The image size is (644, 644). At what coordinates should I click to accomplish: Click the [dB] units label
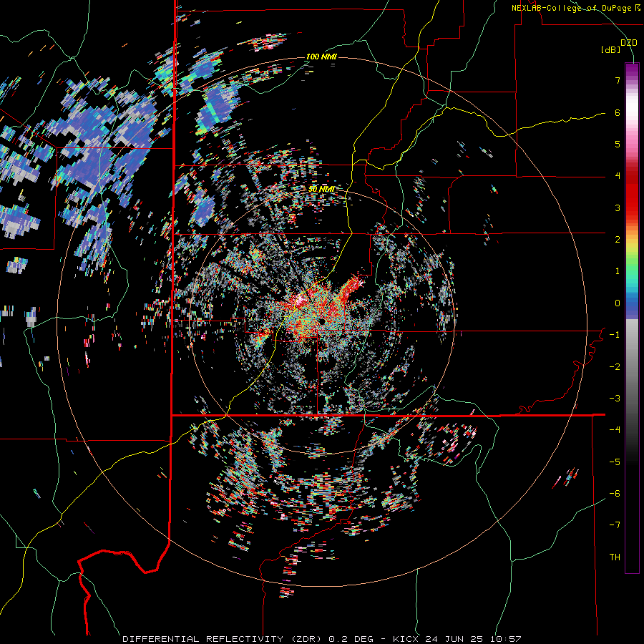(611, 49)
